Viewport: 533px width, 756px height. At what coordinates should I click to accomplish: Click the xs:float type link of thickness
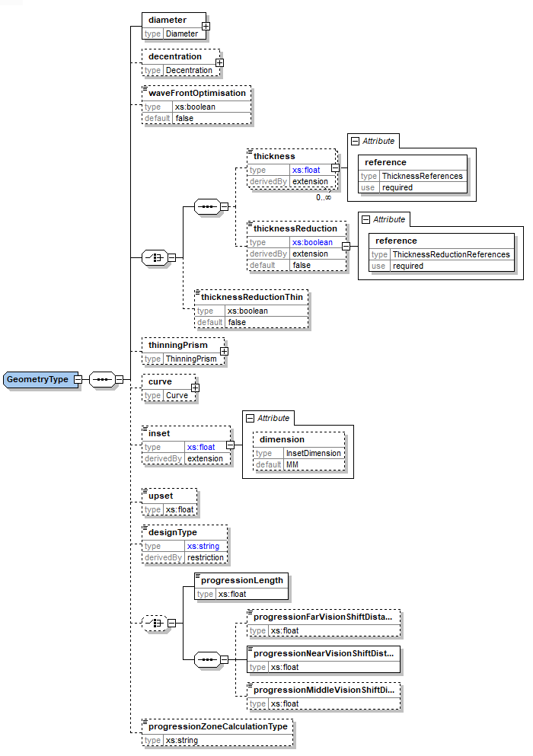(306, 170)
